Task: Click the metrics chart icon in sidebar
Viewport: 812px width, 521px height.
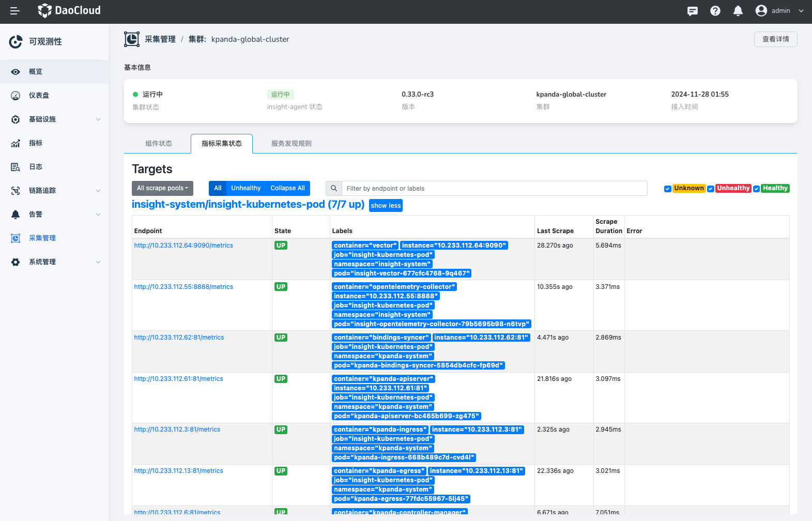Action: [16, 143]
